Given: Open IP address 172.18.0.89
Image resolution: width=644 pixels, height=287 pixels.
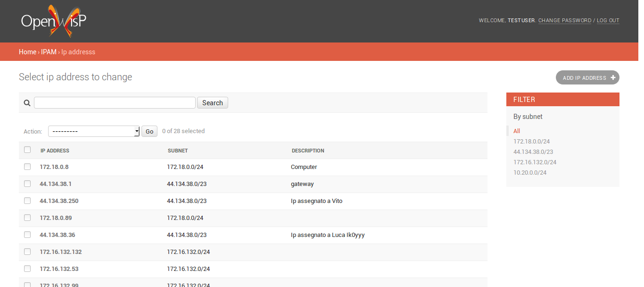Looking at the screenshot, I should tap(56, 218).
